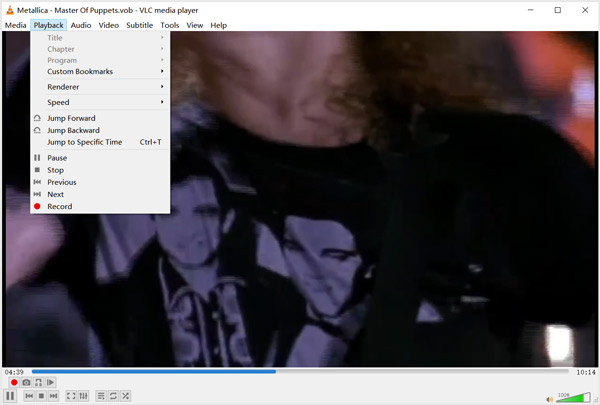Show the playlist via toolbar icon
Image resolution: width=600 pixels, height=405 pixels.
(101, 396)
